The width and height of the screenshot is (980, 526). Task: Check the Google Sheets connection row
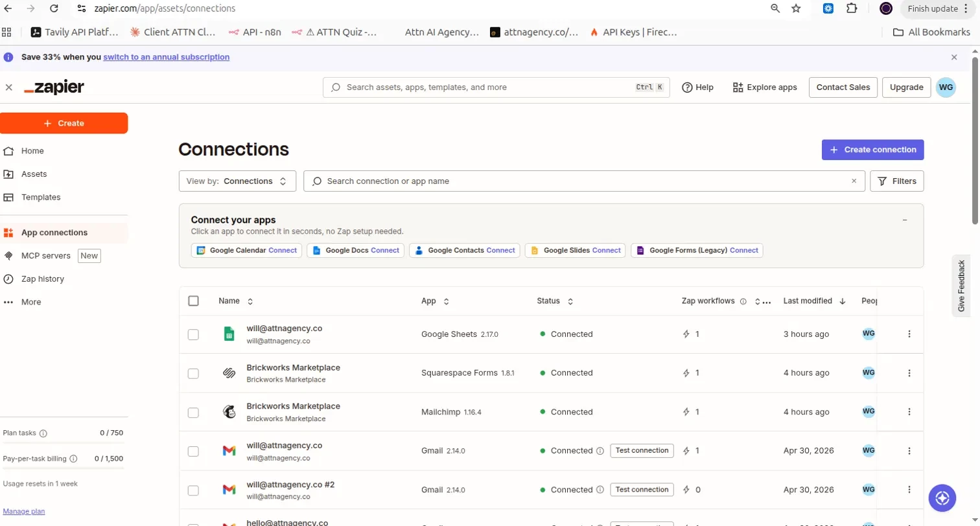coord(193,334)
